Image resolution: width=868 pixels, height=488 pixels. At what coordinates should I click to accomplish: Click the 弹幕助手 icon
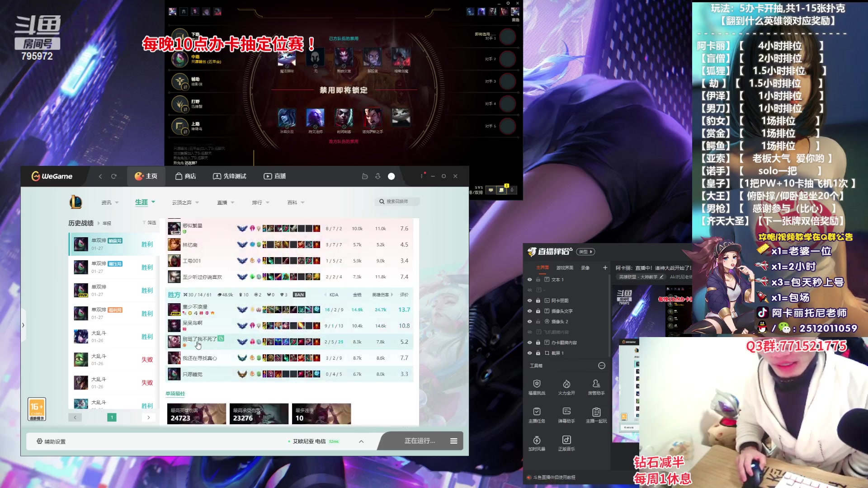click(x=566, y=412)
